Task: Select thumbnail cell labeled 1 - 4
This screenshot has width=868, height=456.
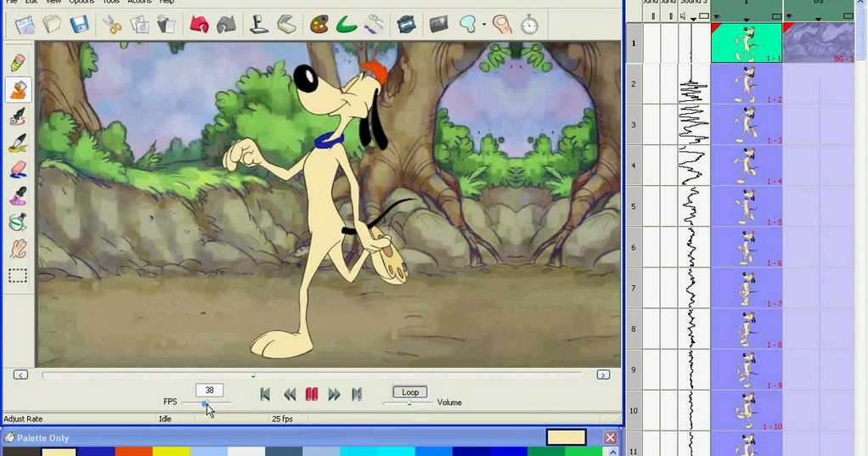Action: (747, 166)
